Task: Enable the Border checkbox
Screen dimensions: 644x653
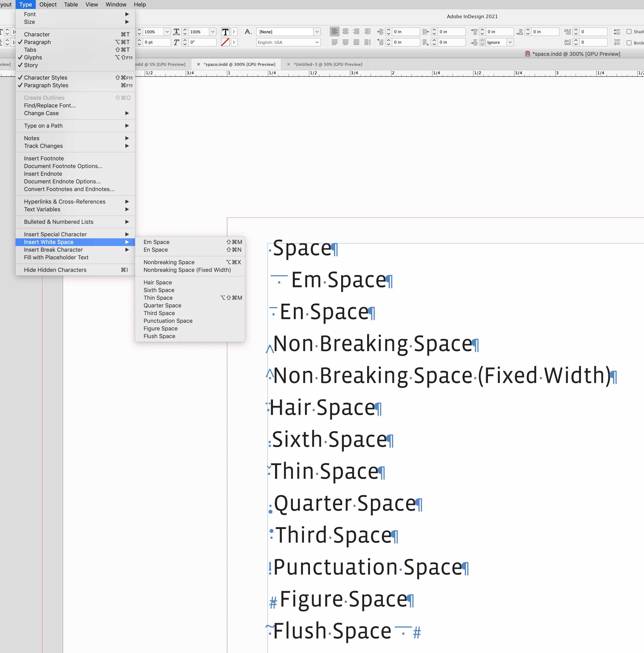Action: coord(629,43)
